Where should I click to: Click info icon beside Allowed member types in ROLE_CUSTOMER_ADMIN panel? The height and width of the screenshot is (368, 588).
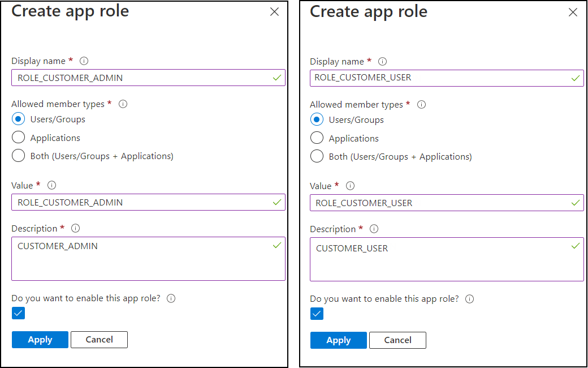123,104
